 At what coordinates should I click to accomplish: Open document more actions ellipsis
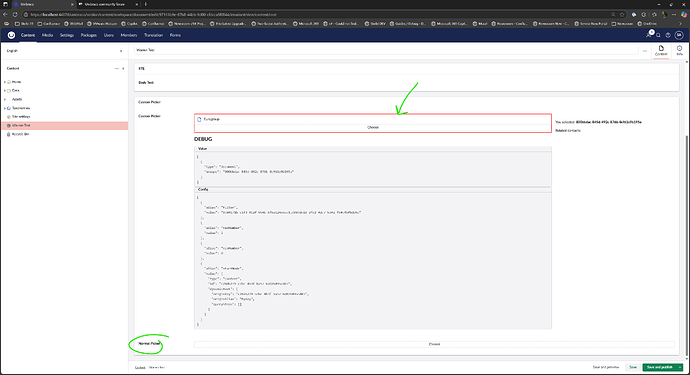pos(645,51)
